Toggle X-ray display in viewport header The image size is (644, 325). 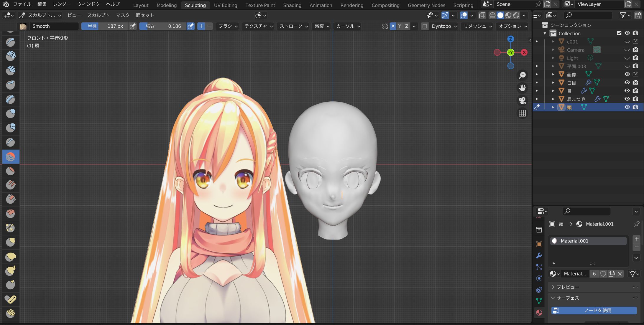click(482, 15)
